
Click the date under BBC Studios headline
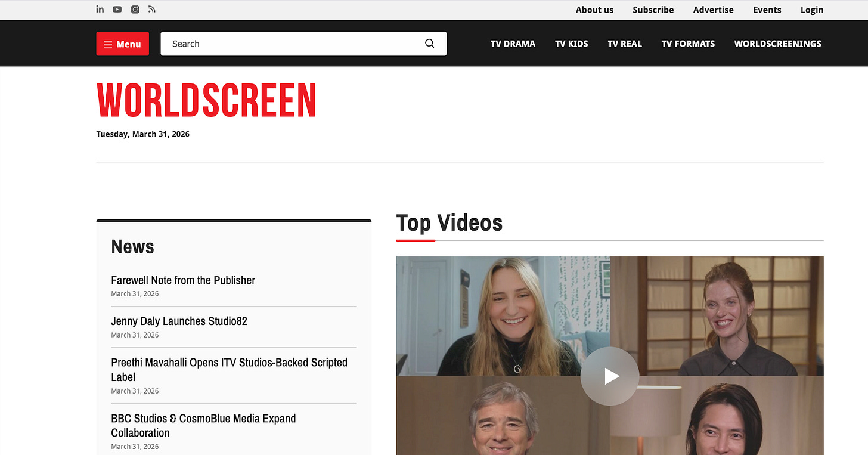135,446
